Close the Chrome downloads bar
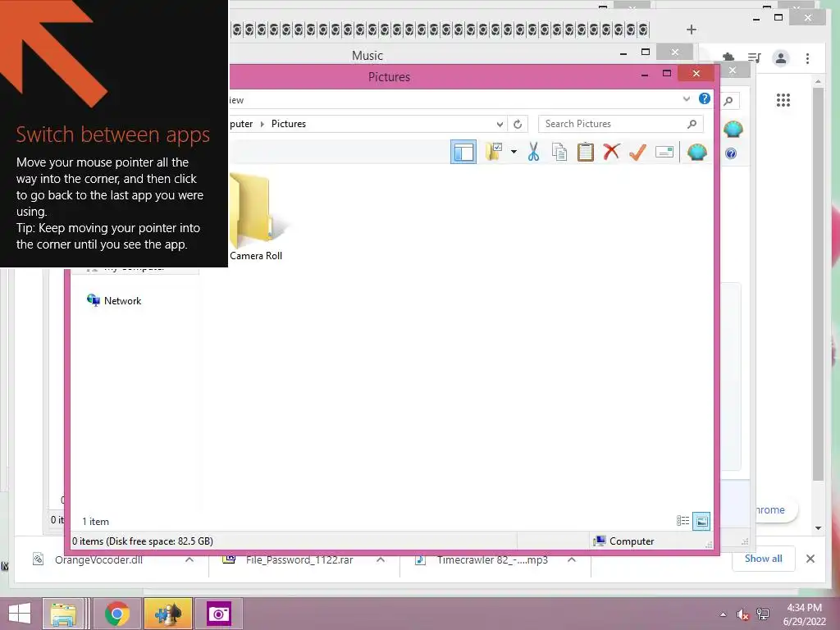840x630 pixels. (810, 559)
